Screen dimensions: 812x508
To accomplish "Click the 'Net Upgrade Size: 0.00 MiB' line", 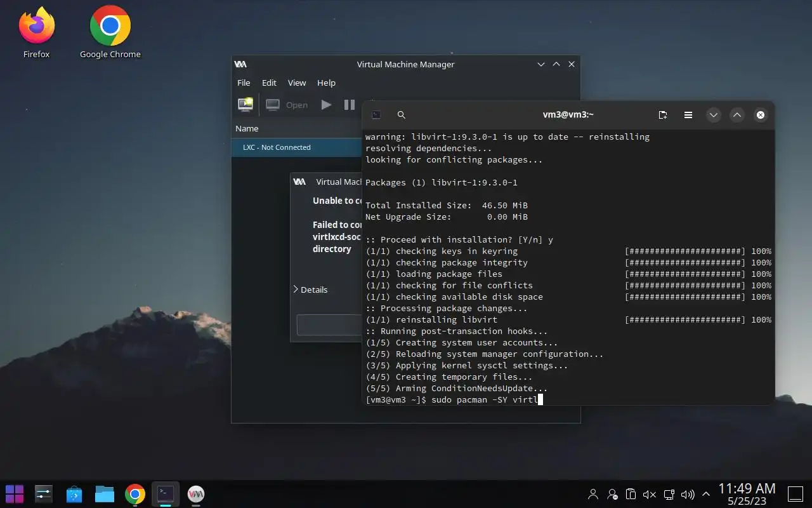I will 447,217.
